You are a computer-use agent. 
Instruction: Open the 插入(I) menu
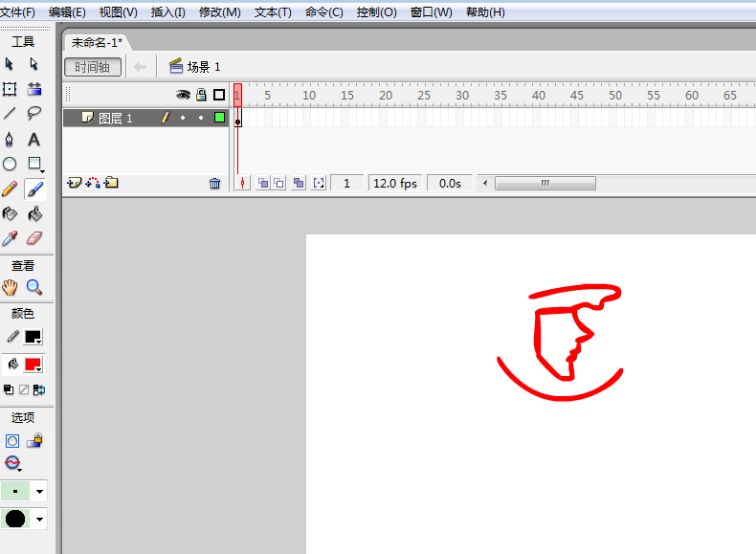click(x=167, y=12)
